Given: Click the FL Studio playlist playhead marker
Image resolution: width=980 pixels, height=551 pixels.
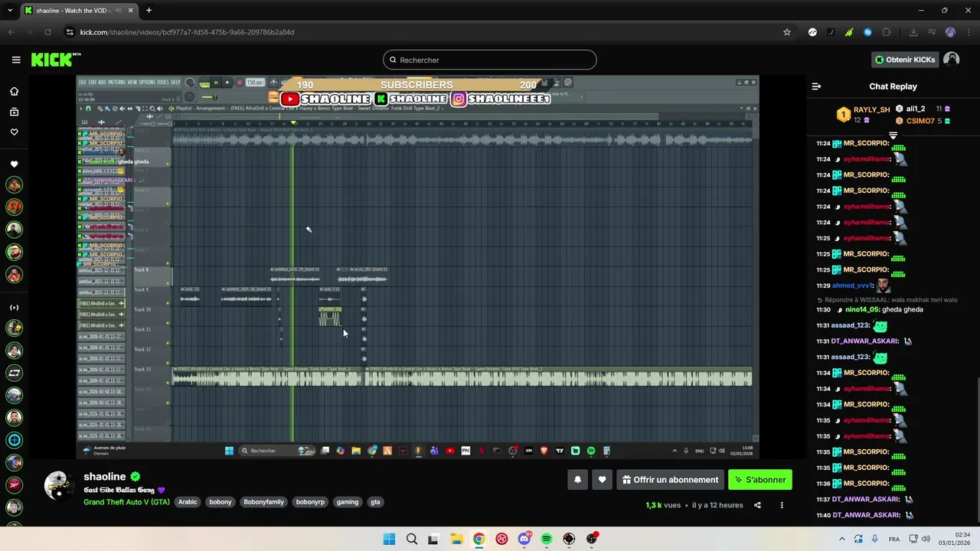Looking at the screenshot, I should [x=292, y=122].
